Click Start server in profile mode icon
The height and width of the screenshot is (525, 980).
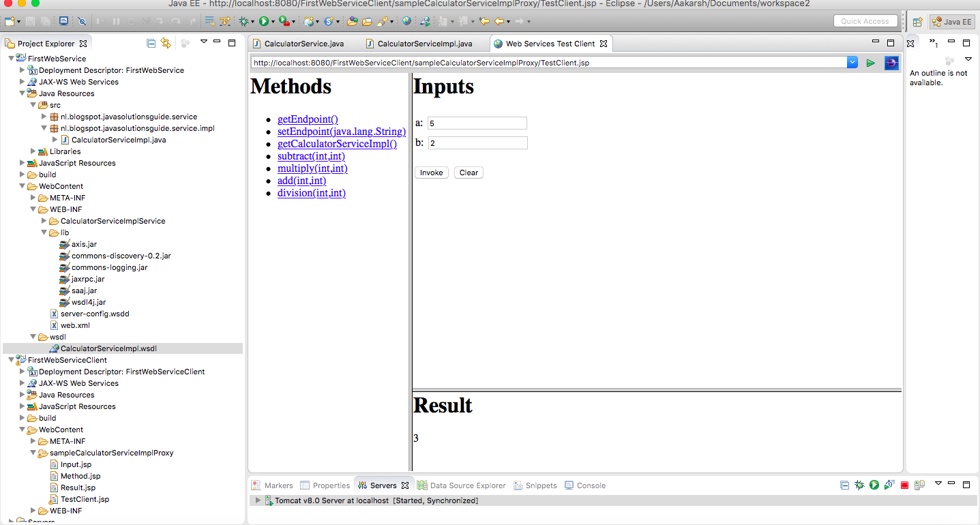coord(889,485)
